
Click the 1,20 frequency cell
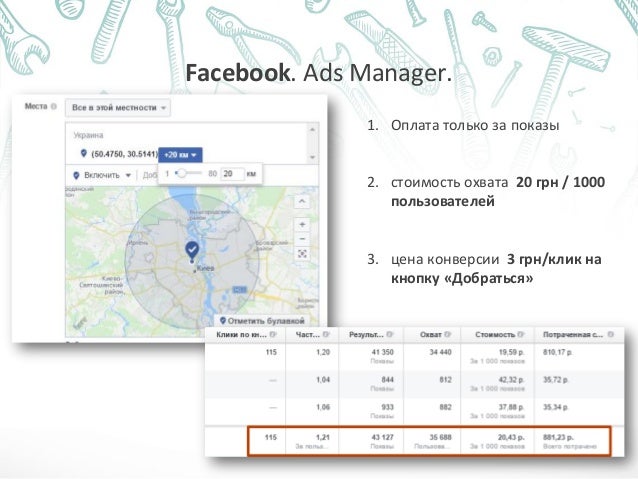pyautogui.click(x=312, y=357)
